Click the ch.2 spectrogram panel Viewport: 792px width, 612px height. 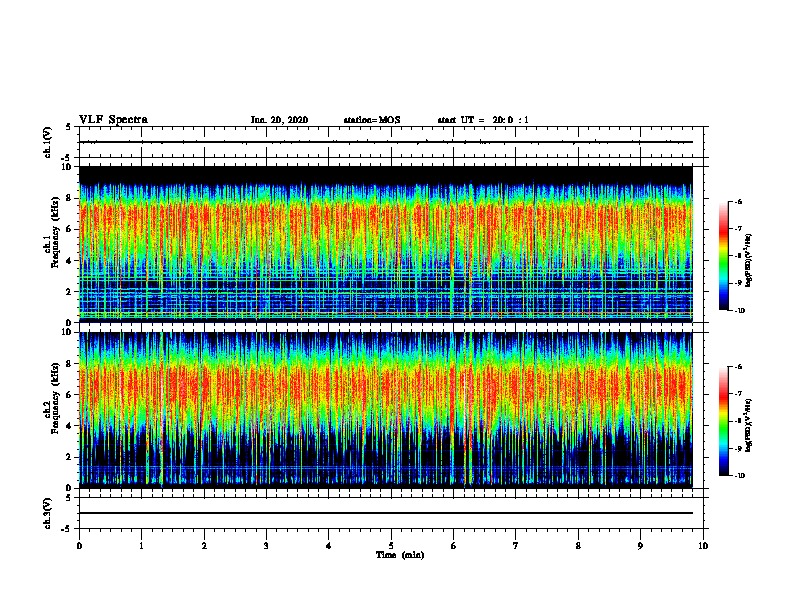[x=386, y=410]
